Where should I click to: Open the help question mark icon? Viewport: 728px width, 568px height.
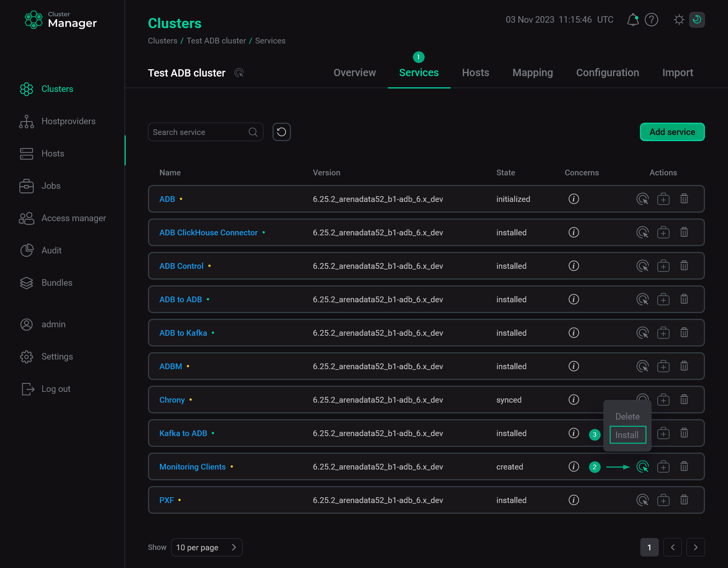coord(652,20)
